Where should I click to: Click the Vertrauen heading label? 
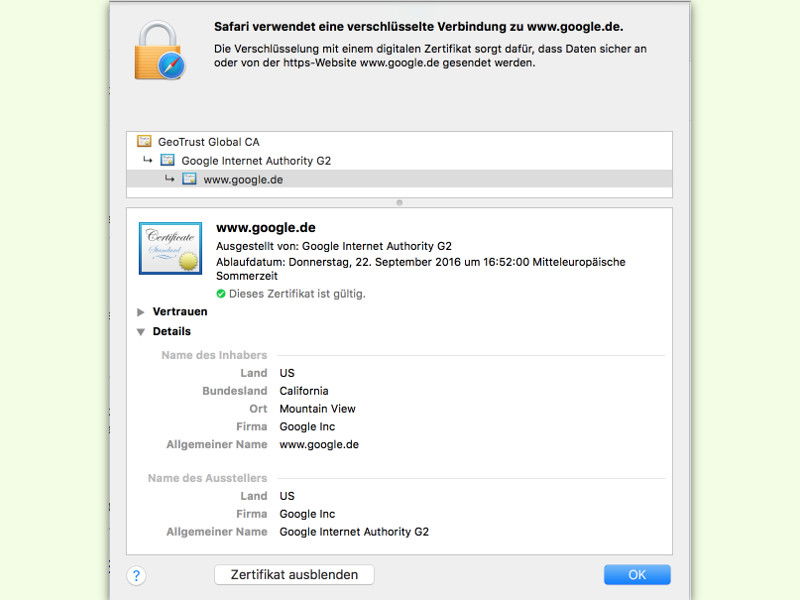click(180, 312)
